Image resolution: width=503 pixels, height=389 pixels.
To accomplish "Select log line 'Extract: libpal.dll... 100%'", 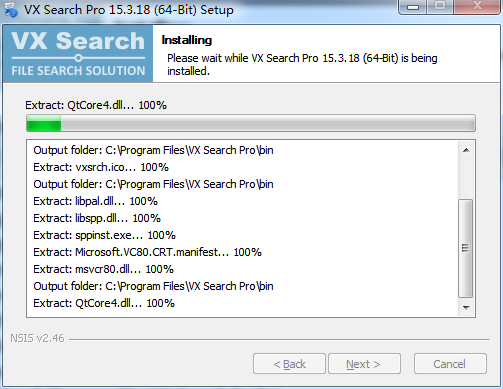I will pos(95,201).
